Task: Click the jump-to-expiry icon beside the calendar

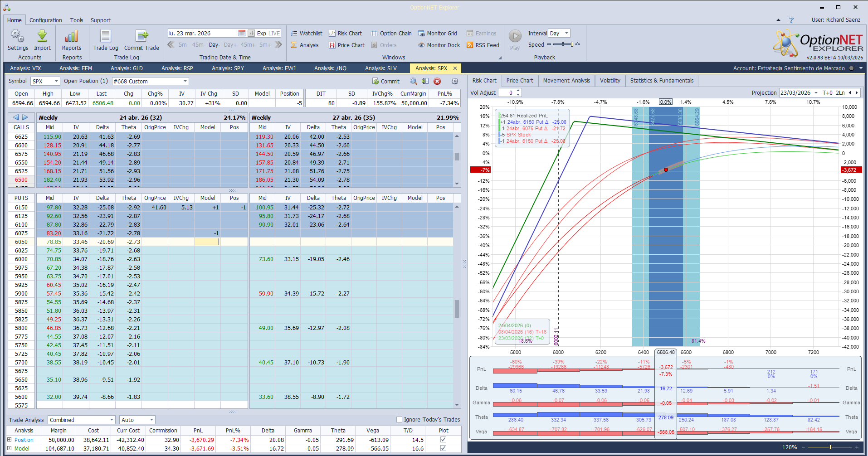Action: click(251, 33)
